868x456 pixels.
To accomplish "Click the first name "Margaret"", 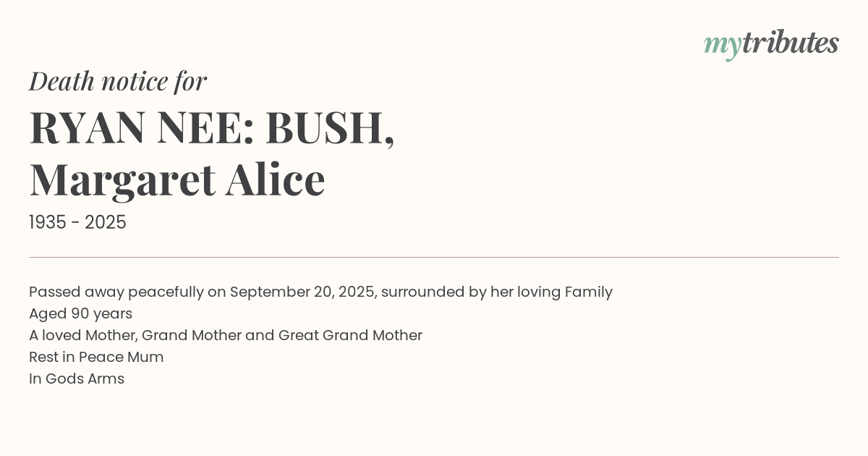I will [x=122, y=180].
